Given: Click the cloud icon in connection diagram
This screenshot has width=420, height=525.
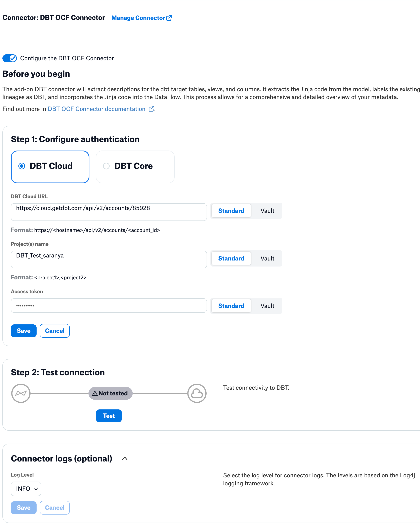Looking at the screenshot, I should click(x=197, y=393).
